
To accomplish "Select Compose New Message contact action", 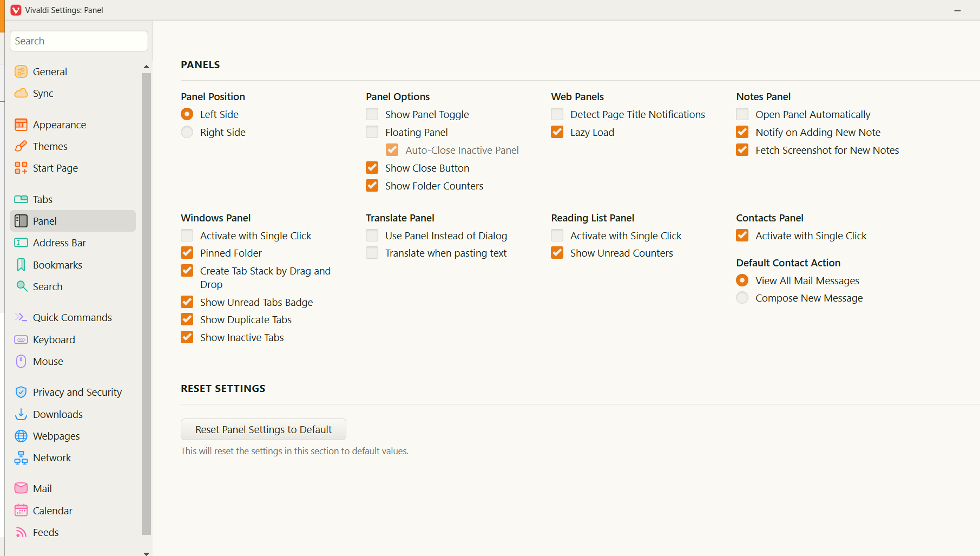I will click(x=742, y=298).
